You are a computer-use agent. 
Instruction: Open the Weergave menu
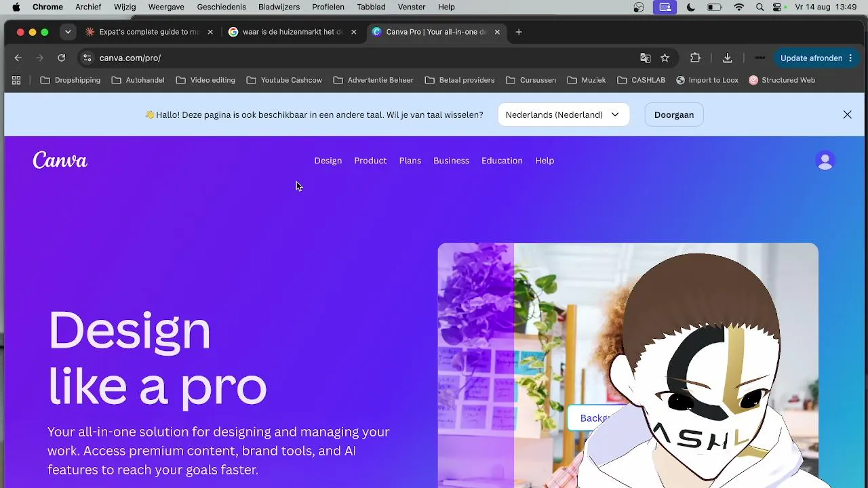click(166, 7)
